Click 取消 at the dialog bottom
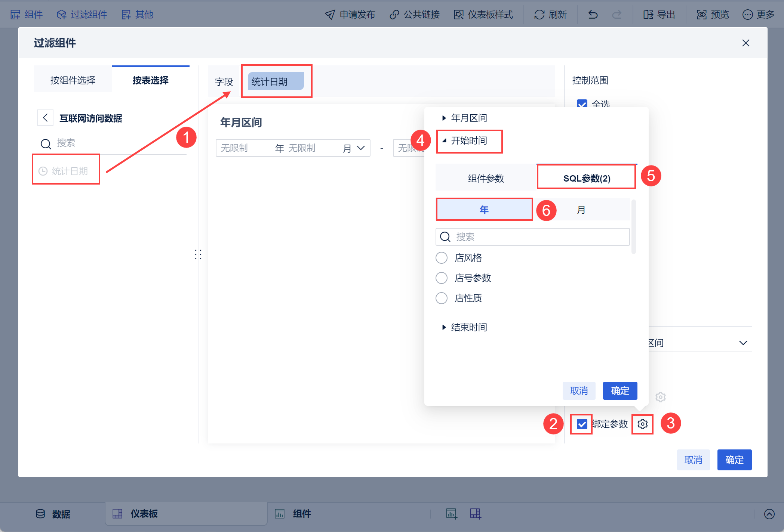The image size is (784, 532). pyautogui.click(x=693, y=460)
